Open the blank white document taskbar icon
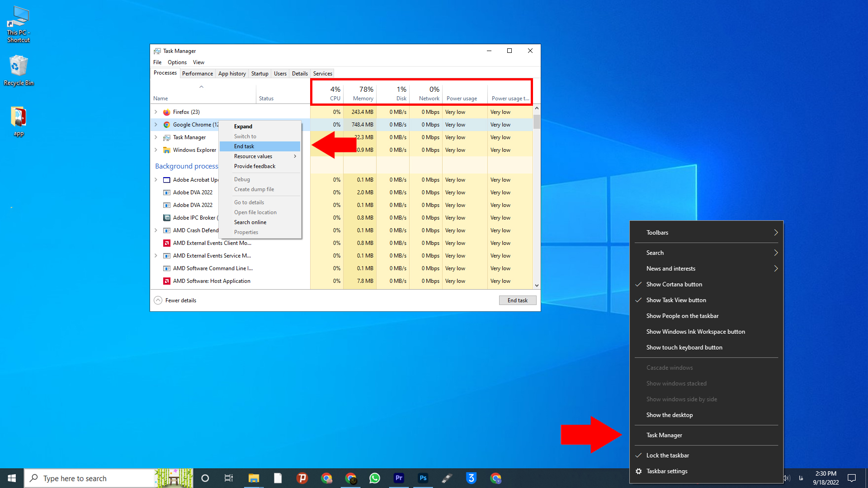Image resolution: width=868 pixels, height=488 pixels. [x=278, y=478]
